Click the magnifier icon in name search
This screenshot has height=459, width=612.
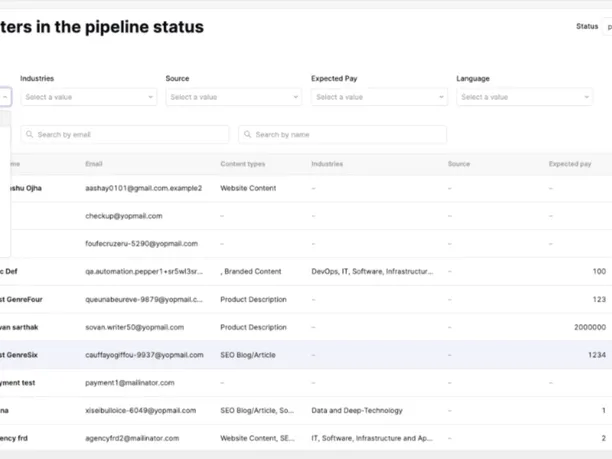coord(247,134)
